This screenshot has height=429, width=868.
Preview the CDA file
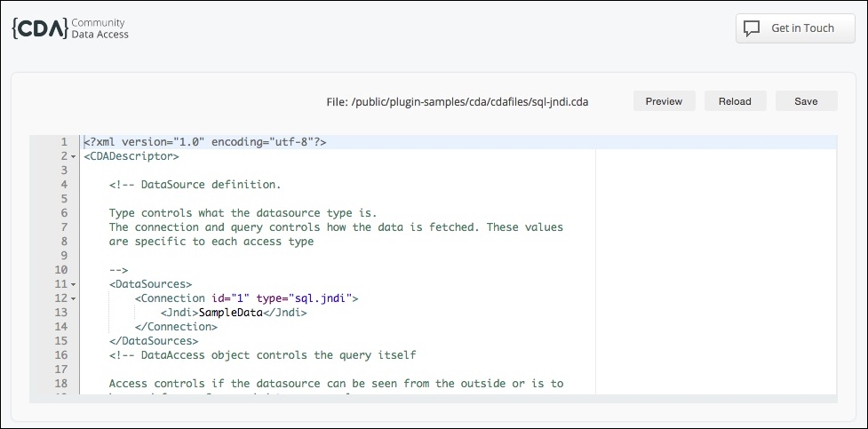click(664, 101)
